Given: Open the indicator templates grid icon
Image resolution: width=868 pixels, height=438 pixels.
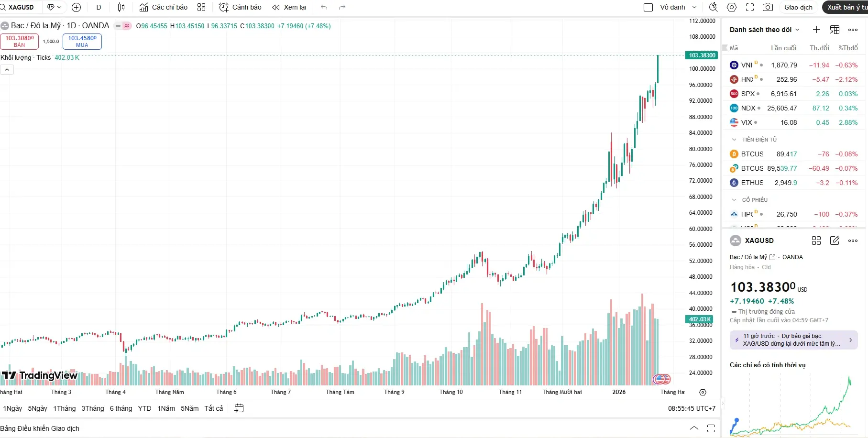Looking at the screenshot, I should click(201, 7).
